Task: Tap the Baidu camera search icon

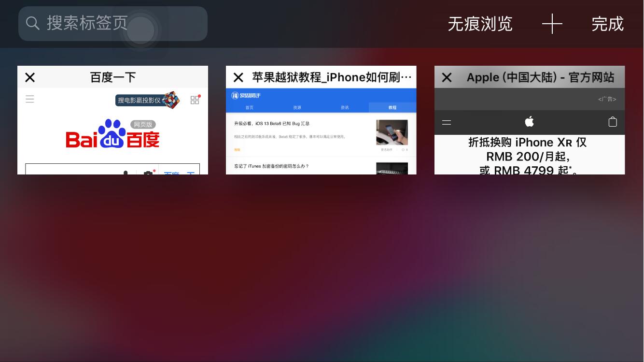Action: 148,173
